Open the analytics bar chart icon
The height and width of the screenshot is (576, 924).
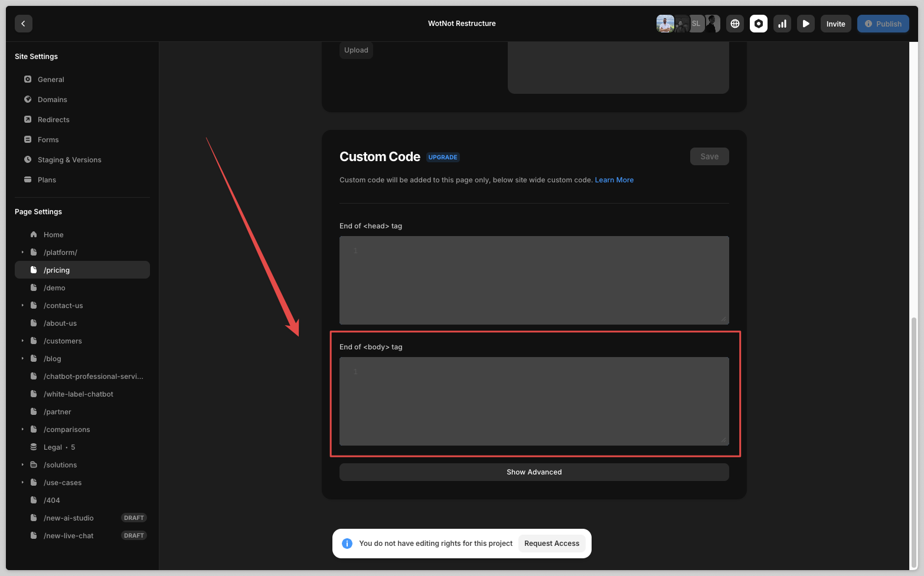tap(782, 24)
